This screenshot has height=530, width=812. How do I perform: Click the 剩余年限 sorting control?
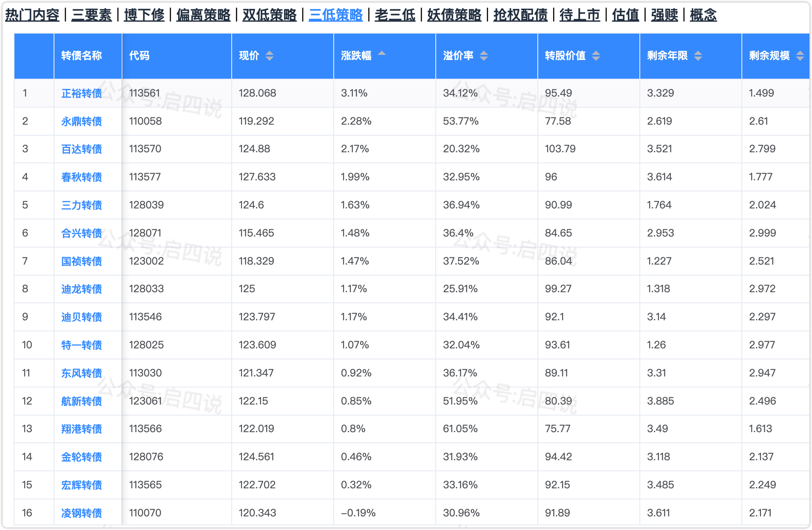pos(698,56)
